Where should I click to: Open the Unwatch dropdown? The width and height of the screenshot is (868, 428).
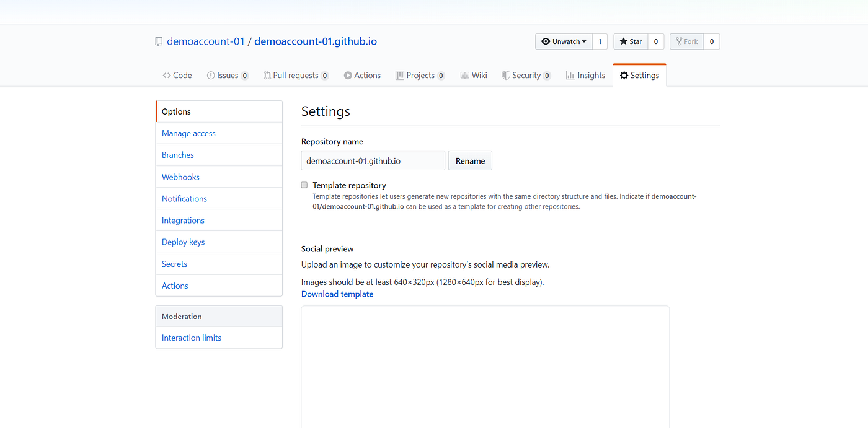[x=563, y=41]
